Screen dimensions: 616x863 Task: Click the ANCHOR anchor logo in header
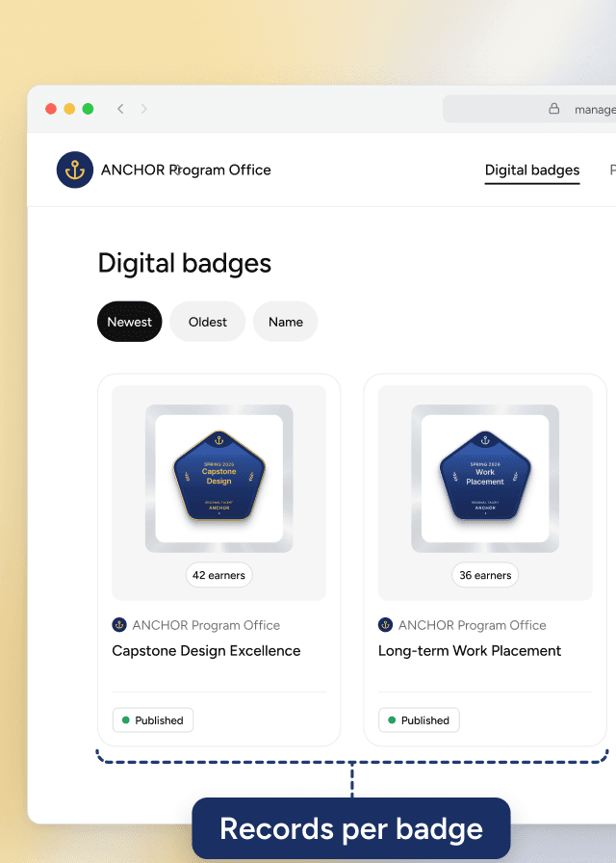pyautogui.click(x=75, y=170)
